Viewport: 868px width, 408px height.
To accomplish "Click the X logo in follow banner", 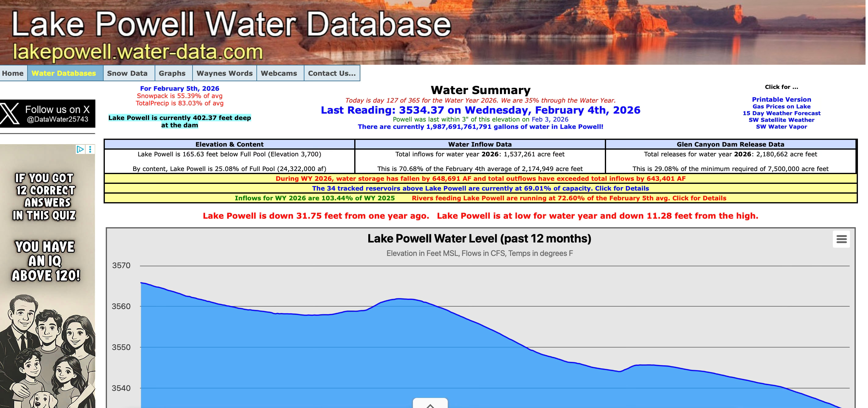I will [10, 114].
